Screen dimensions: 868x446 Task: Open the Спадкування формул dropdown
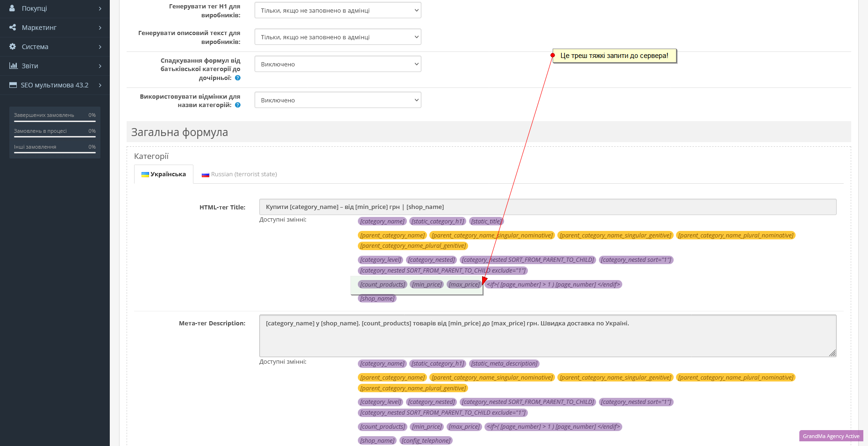coord(337,64)
